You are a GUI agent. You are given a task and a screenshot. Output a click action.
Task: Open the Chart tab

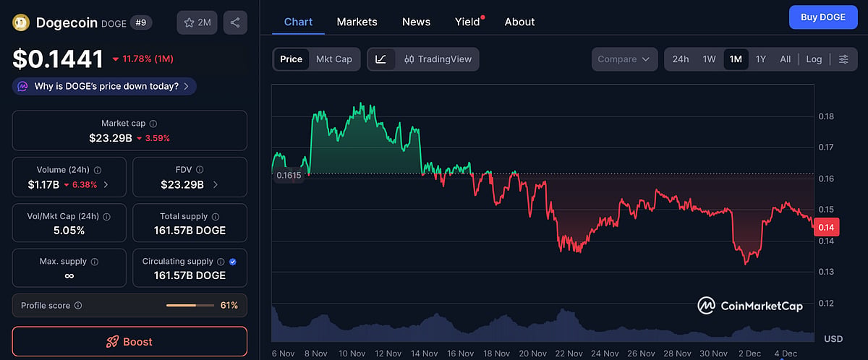[298, 22]
